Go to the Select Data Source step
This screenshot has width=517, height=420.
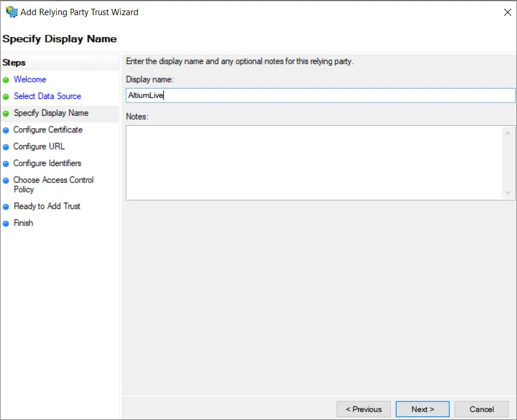click(x=47, y=96)
